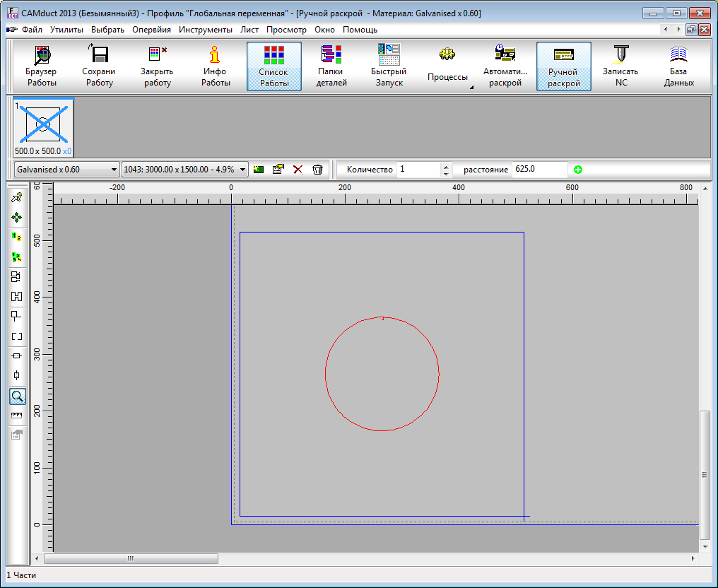
Task: Click the green new sheet icon
Action: point(259,170)
